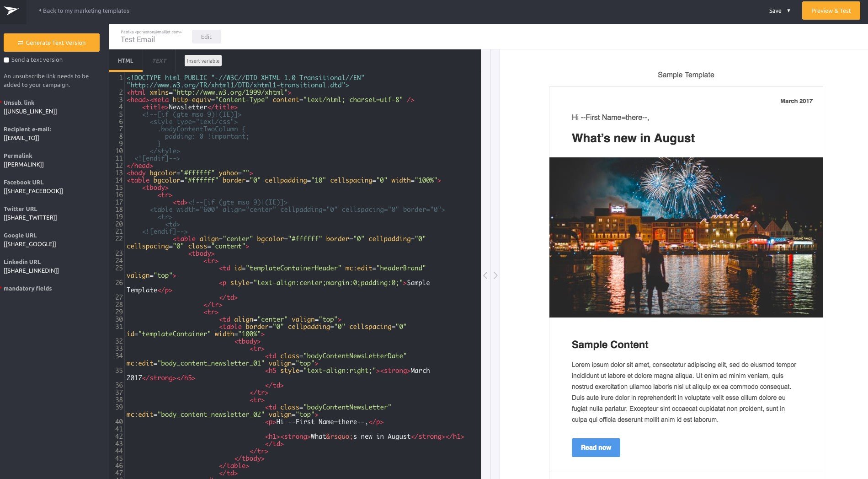Screen dimensions: 868x479
Task: Enable the Send a text version checkbox
Action: pos(6,60)
